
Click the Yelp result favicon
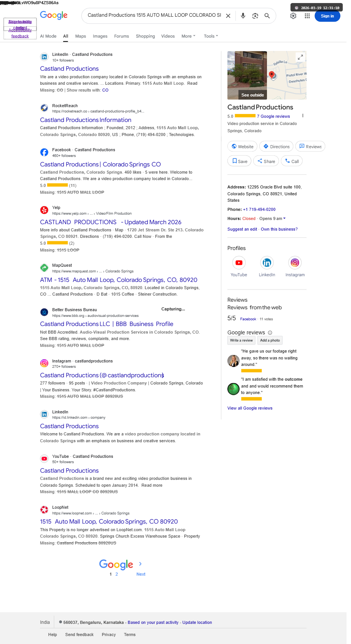tap(44, 210)
